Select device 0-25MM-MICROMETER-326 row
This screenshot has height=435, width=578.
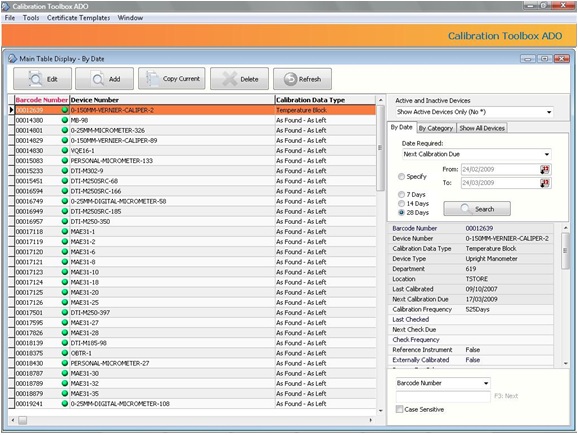click(x=192, y=130)
